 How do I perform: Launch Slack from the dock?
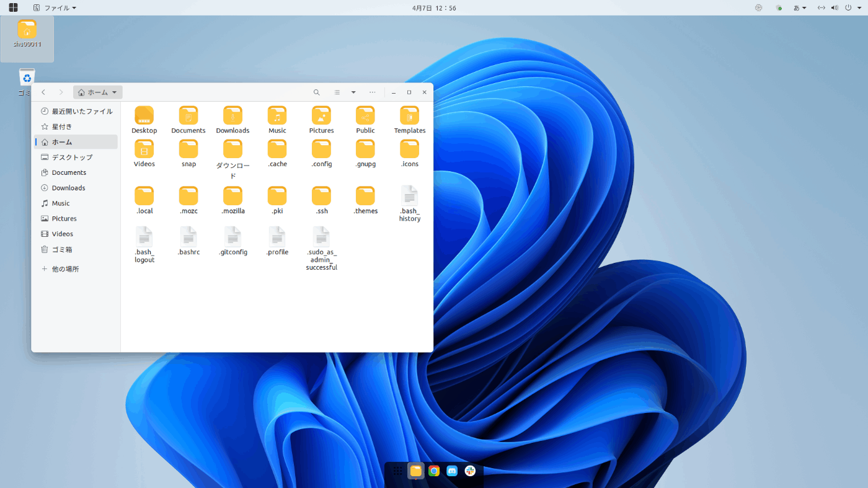pos(471,471)
